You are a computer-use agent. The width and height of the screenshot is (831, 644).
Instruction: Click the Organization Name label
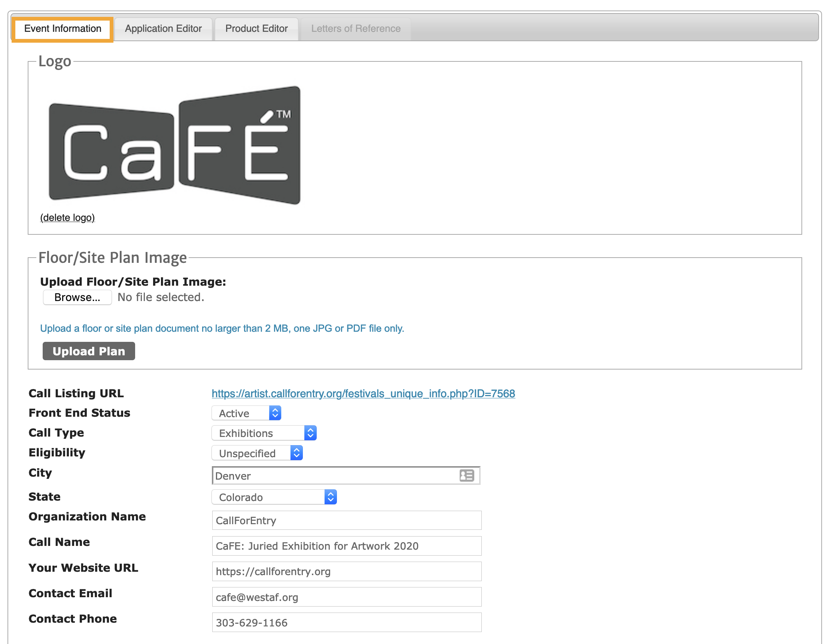(87, 517)
